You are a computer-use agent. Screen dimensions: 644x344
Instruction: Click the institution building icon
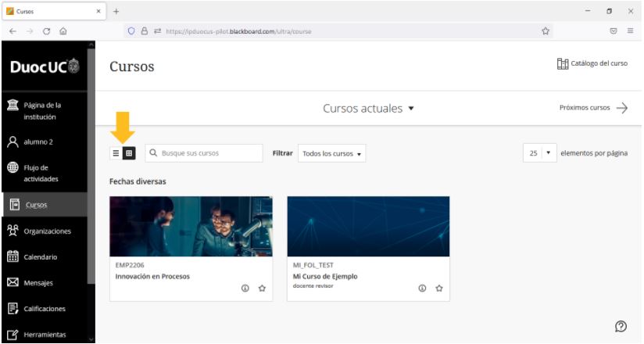[x=13, y=106]
